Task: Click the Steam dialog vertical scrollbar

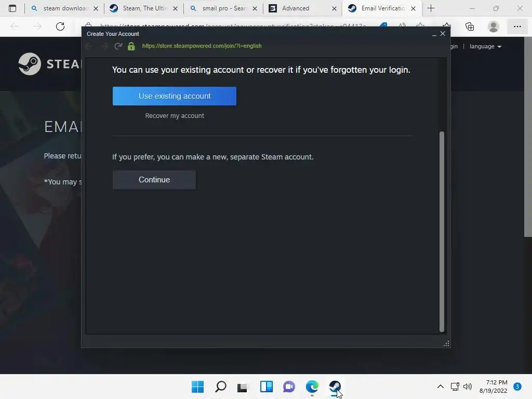Action: tap(442, 231)
